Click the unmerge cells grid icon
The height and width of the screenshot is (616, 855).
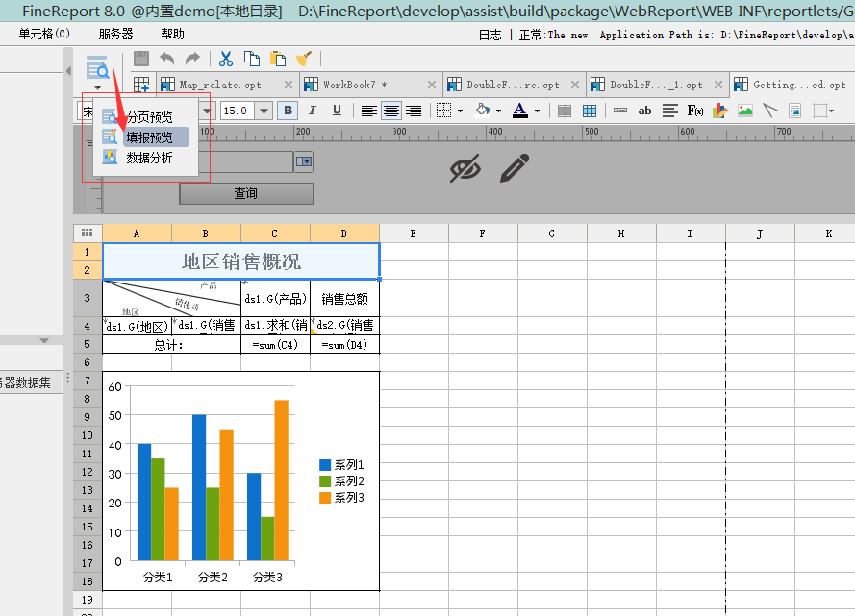[590, 111]
